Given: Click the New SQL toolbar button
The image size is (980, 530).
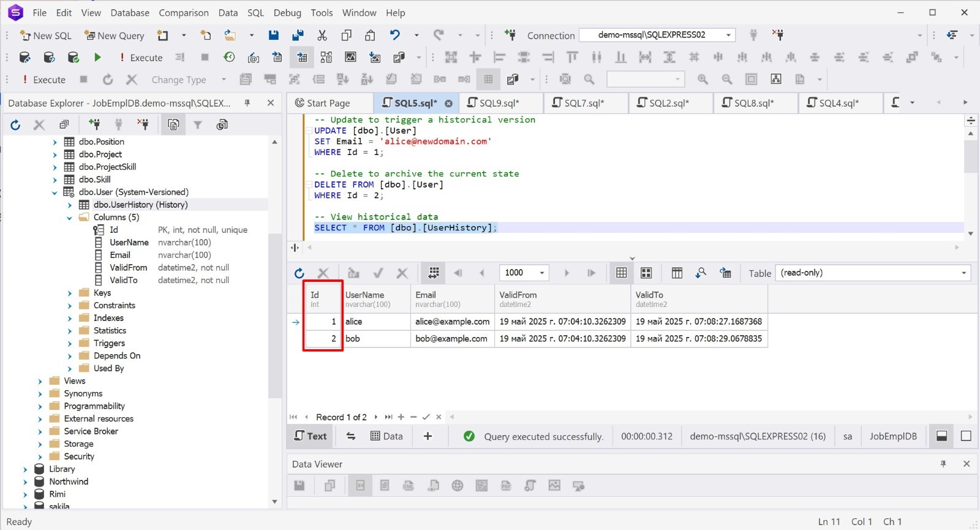Looking at the screenshot, I should coord(45,36).
